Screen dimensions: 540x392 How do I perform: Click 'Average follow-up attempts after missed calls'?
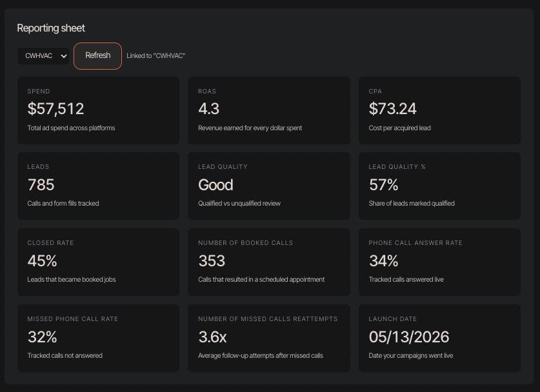pyautogui.click(x=261, y=355)
